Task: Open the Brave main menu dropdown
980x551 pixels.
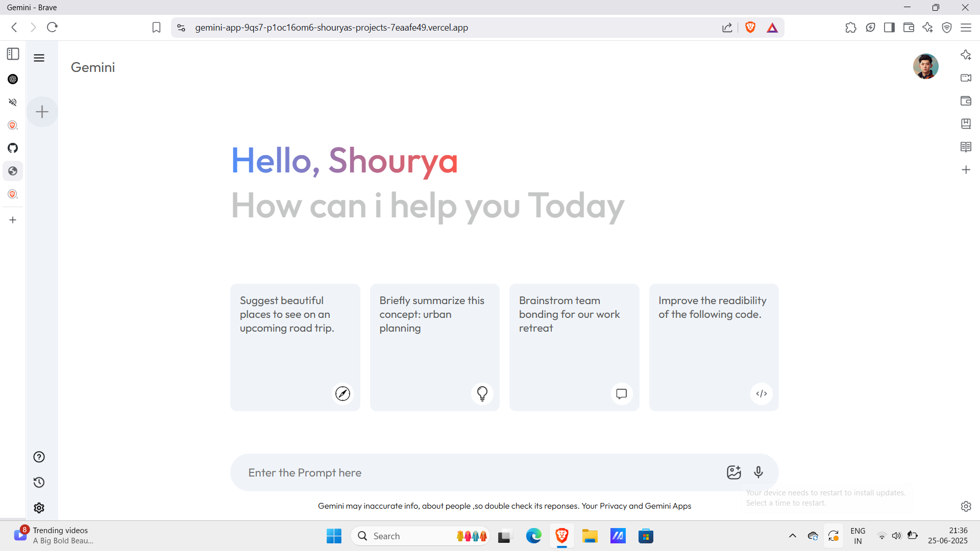Action: 966,28
